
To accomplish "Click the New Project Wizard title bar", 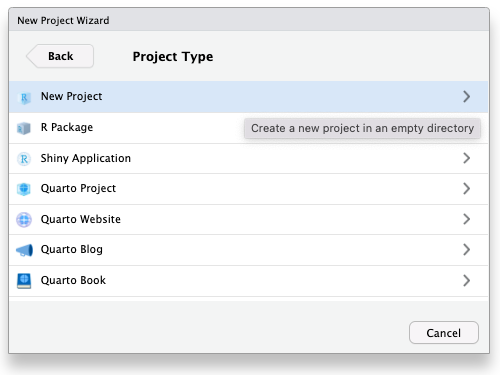I will click(249, 20).
